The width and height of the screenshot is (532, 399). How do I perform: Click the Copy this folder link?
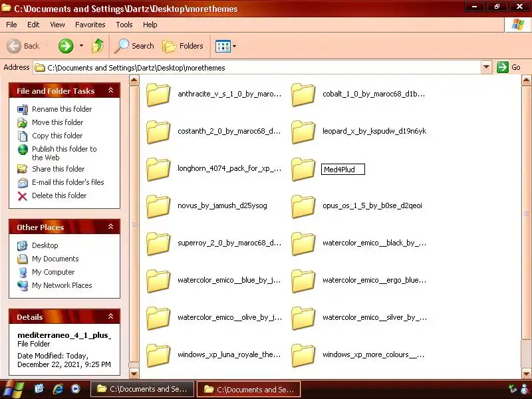(x=57, y=136)
